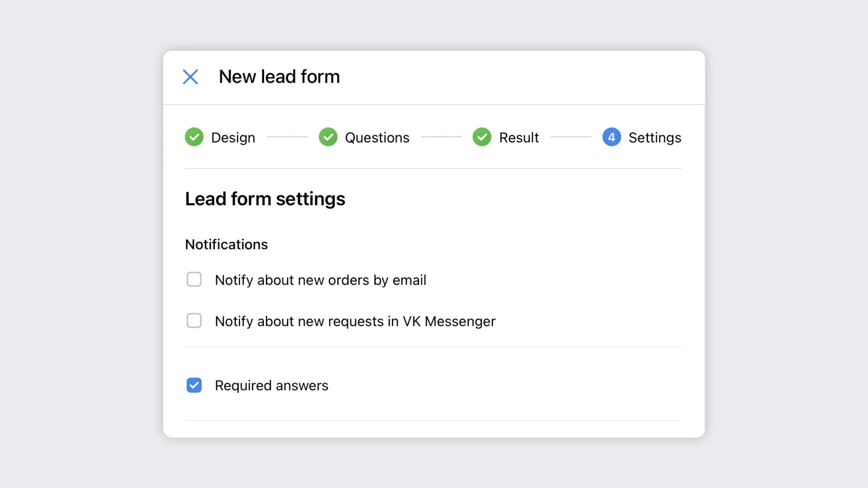
Task: Click the connector line between Result and Settings
Action: (x=571, y=137)
